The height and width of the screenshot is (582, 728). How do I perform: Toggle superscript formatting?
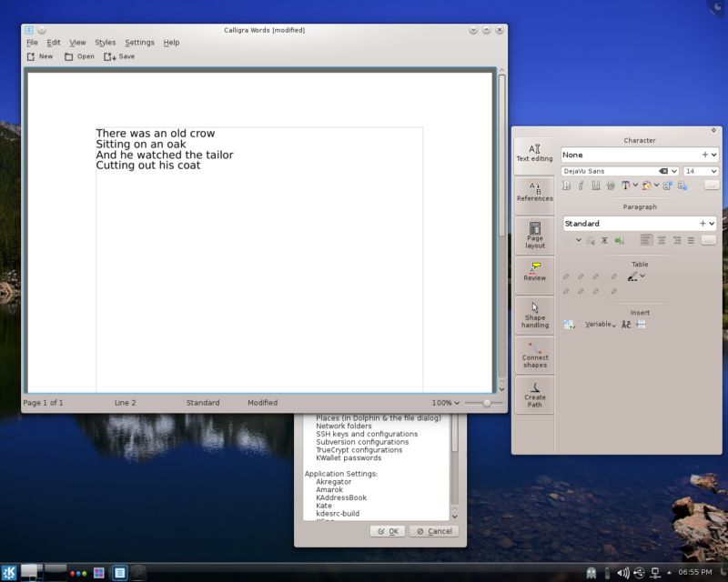667,186
